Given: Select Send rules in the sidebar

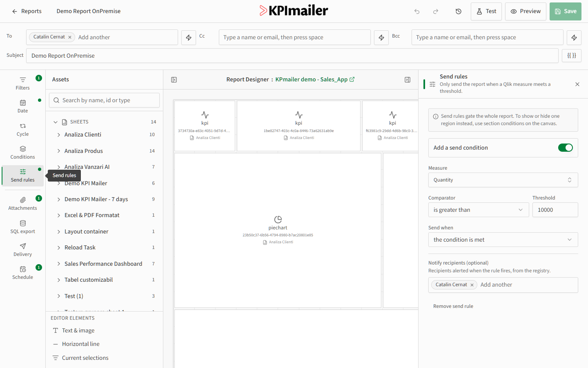Looking at the screenshot, I should 23,176.
